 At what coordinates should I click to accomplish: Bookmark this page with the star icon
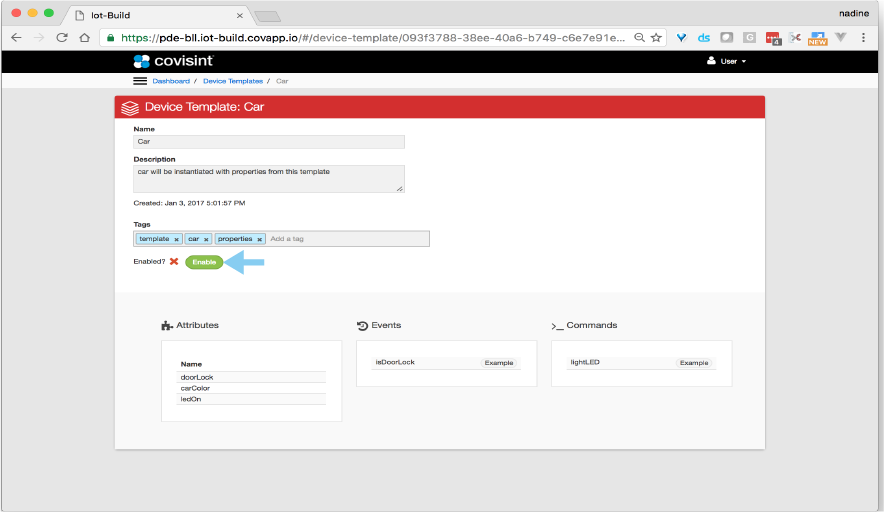pyautogui.click(x=656, y=37)
